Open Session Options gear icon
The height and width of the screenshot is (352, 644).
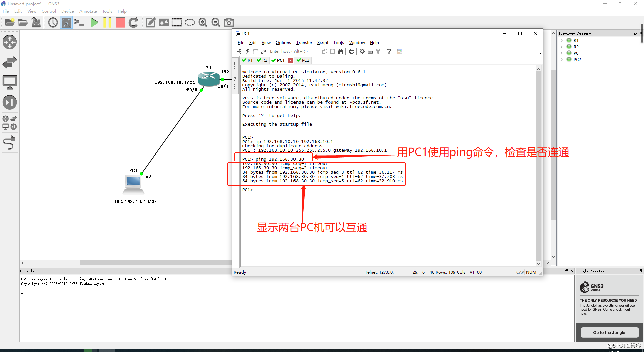(x=362, y=51)
